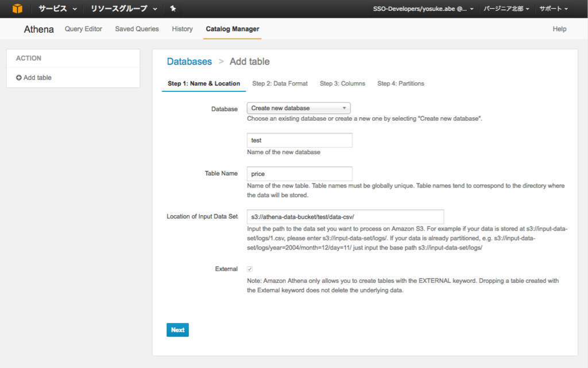
Task: Click the plus icon next to Add table
Action: (x=19, y=78)
